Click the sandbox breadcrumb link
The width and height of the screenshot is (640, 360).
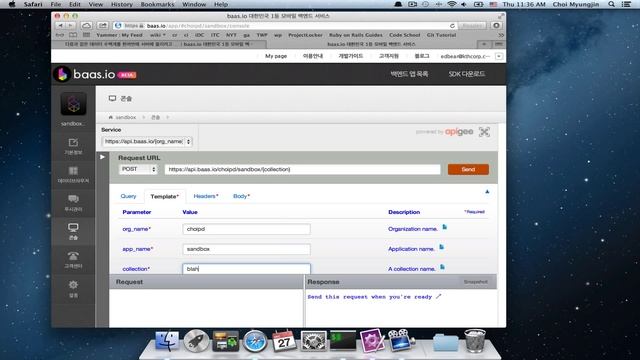[125, 117]
